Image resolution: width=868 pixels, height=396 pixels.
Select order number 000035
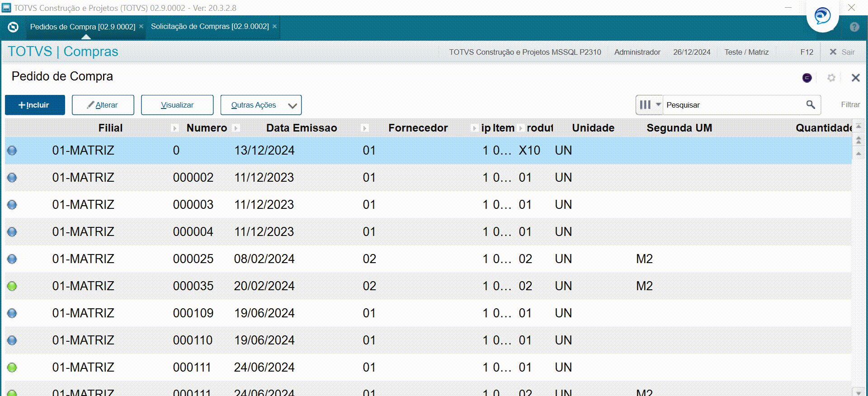tap(193, 286)
